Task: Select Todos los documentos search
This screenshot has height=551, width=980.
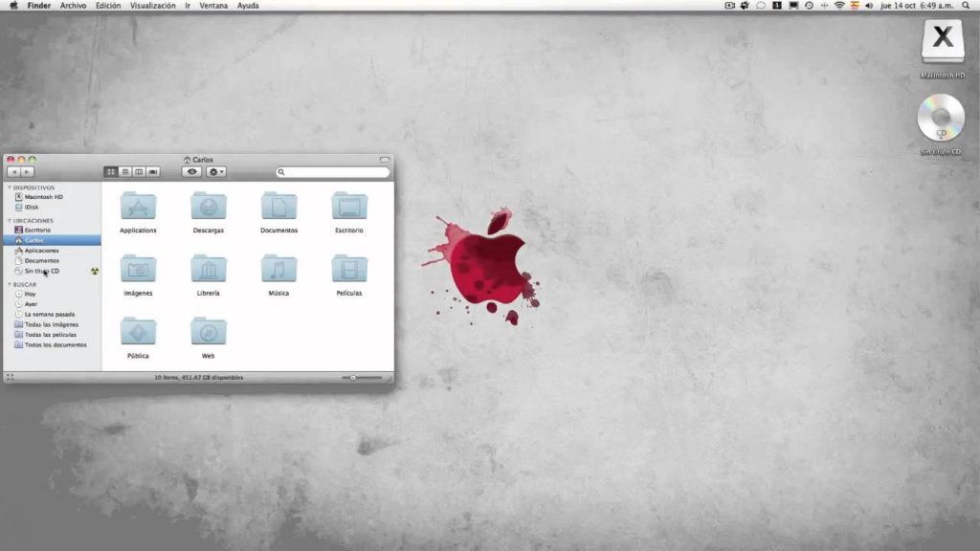Action: pyautogui.click(x=52, y=344)
